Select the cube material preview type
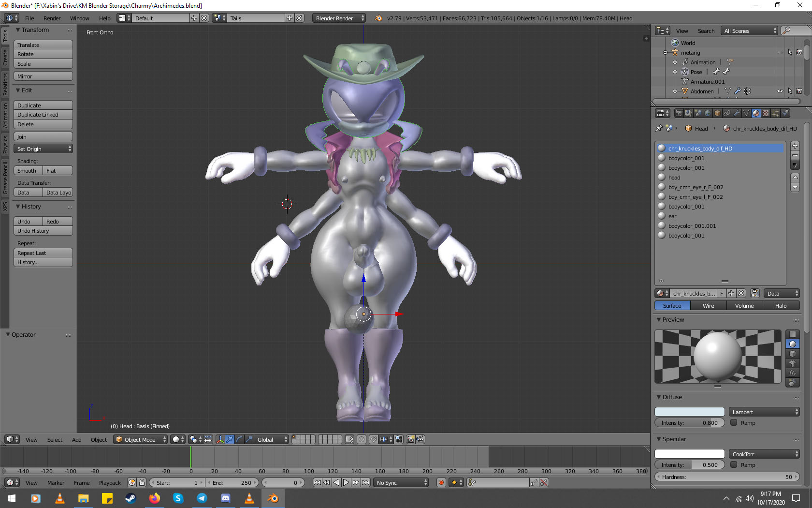This screenshot has height=508, width=812. click(x=792, y=354)
